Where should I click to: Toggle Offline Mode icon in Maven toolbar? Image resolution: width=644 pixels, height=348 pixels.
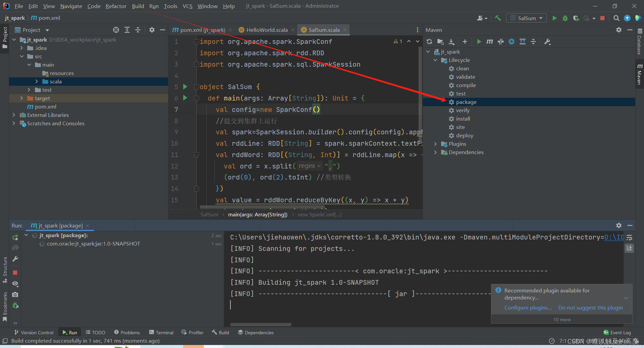(512, 42)
